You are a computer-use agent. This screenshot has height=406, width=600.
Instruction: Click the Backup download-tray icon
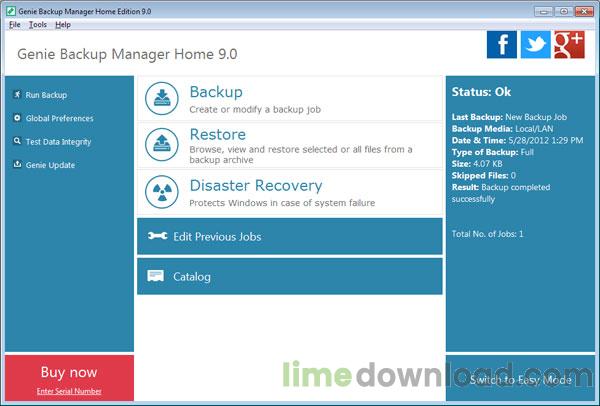[x=162, y=99]
